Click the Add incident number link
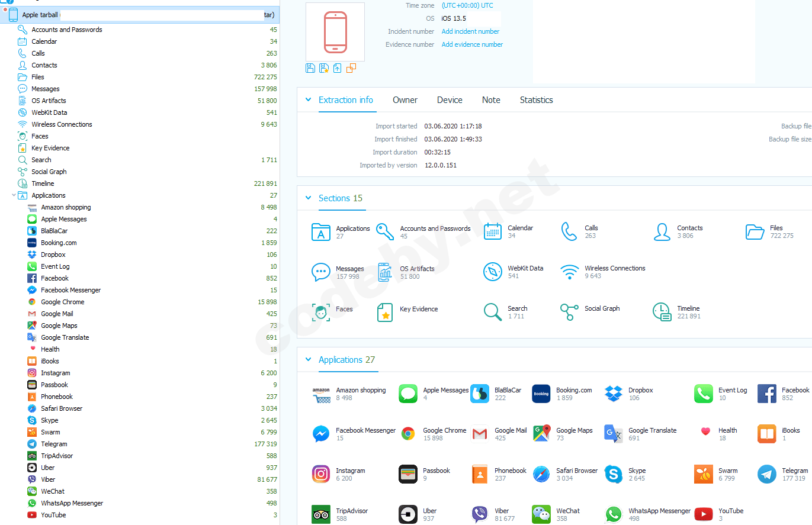This screenshot has width=812, height=525. tap(470, 31)
